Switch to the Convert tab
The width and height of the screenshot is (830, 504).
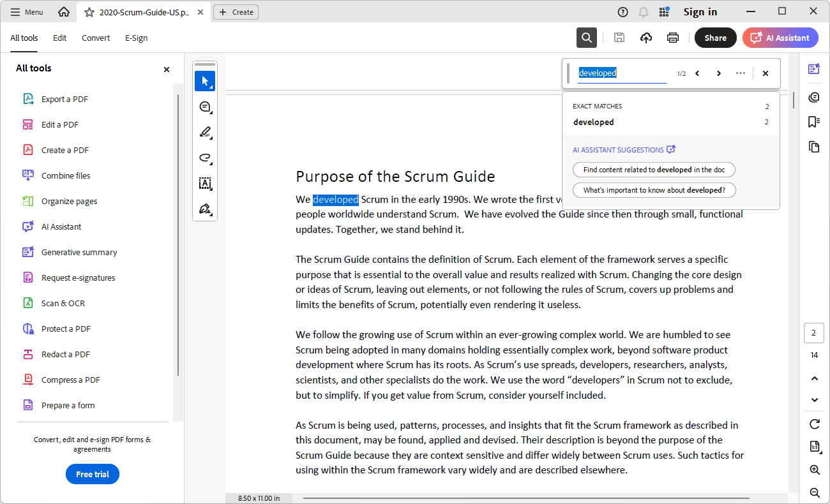coord(95,38)
